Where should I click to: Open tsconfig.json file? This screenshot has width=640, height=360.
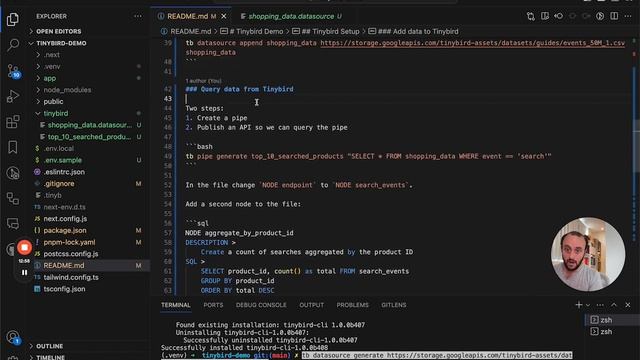click(x=64, y=289)
